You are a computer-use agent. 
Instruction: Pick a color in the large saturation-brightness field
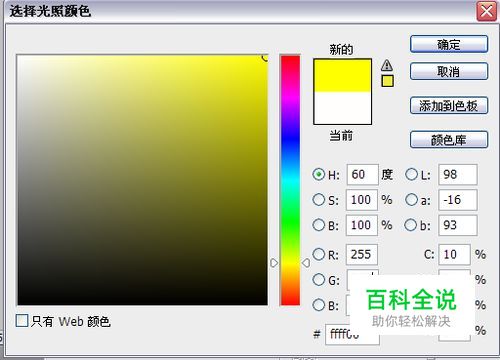[x=142, y=180]
